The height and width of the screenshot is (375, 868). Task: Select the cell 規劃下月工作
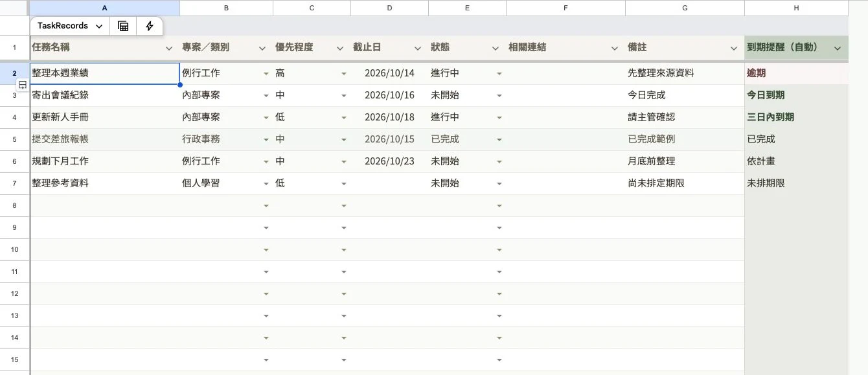[105, 161]
